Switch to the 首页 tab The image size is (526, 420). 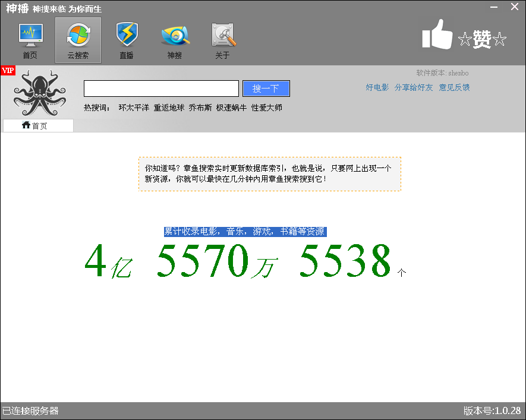tap(38, 125)
